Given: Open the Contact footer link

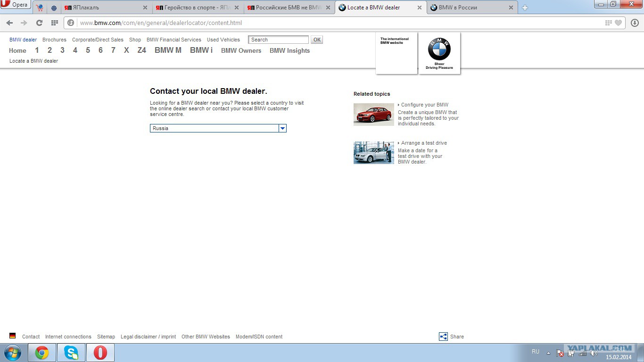Looking at the screenshot, I should [x=31, y=337].
